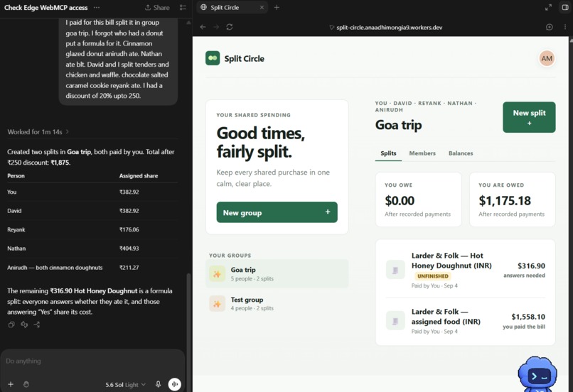The height and width of the screenshot is (392, 573).
Task: Close the Split Circle browser tab
Action: [x=262, y=7]
